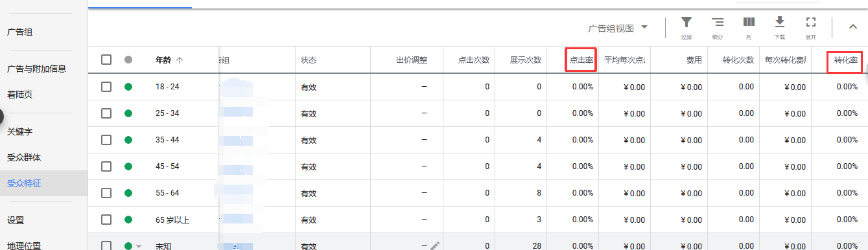Open the 广告组视图 view dropdown
This screenshot has width=868, height=250.
[618, 28]
